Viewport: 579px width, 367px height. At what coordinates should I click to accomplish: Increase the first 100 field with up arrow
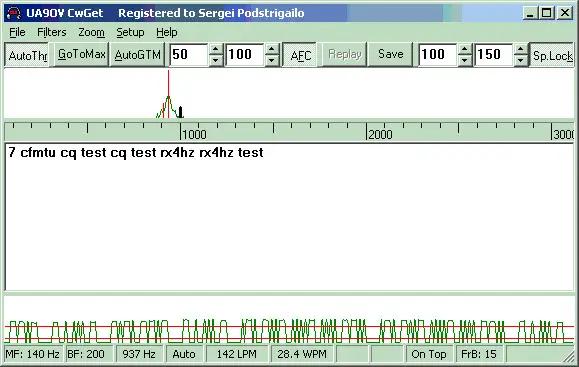click(x=272, y=49)
